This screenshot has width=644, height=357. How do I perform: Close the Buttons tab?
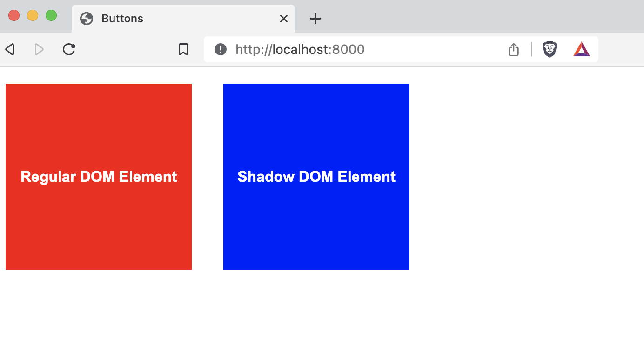284,19
